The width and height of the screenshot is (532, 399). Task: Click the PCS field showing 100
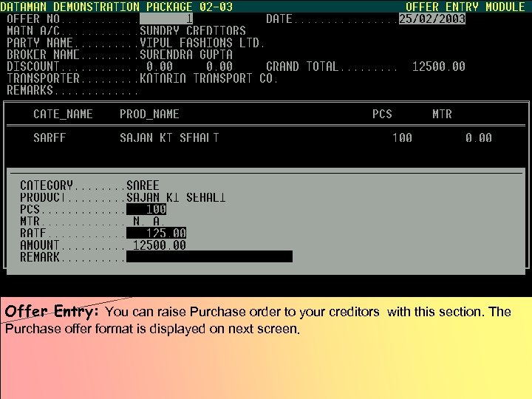146,209
